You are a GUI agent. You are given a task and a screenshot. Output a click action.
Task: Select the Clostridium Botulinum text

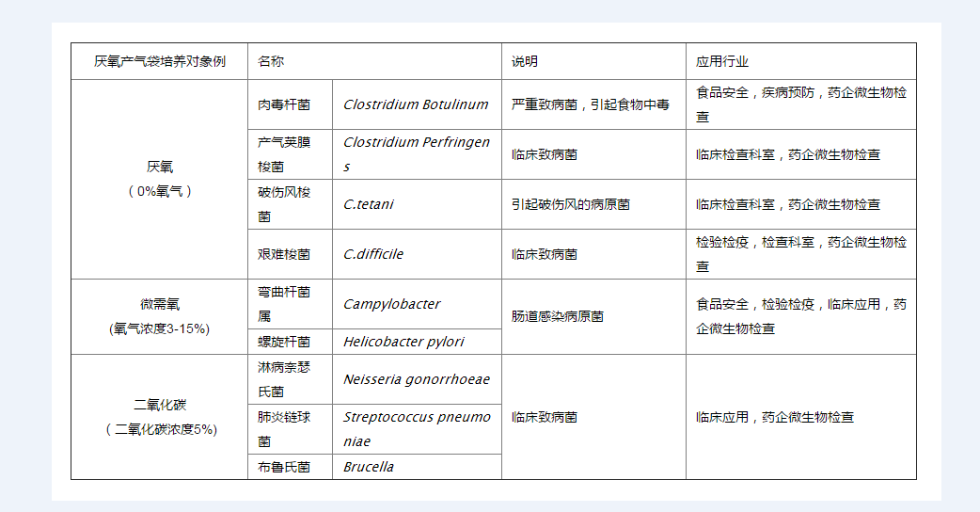click(416, 104)
